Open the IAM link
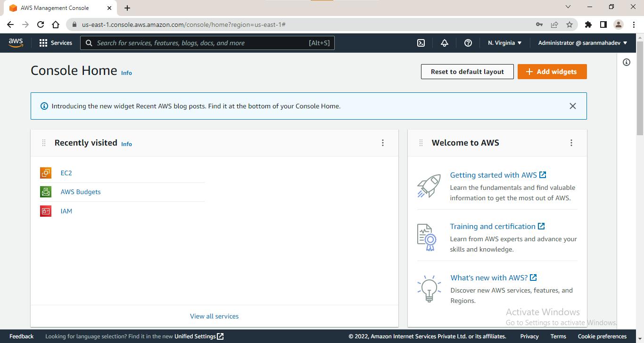This screenshot has height=343, width=644. tap(66, 211)
